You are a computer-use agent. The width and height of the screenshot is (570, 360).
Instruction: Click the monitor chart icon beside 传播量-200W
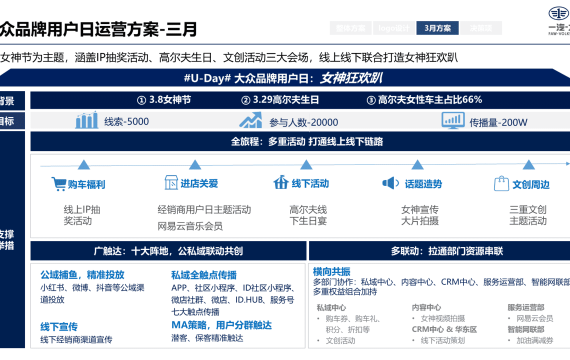(453, 120)
